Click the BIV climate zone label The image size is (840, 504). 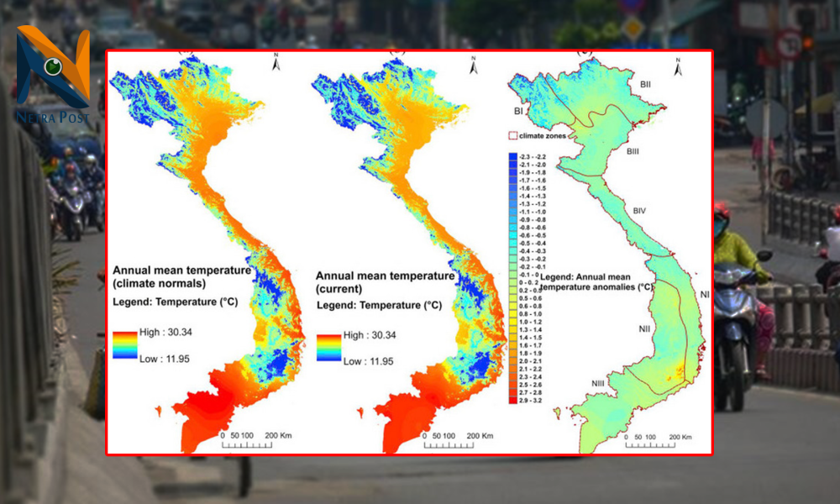click(x=640, y=210)
